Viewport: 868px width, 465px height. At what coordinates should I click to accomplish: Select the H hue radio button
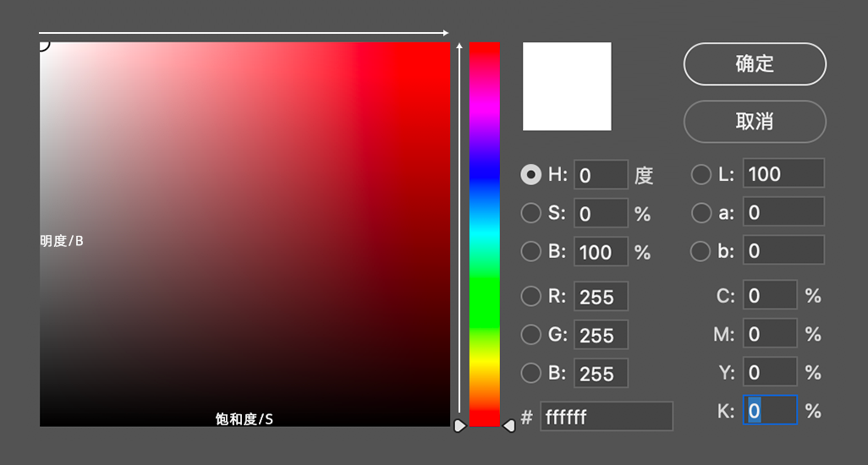[x=530, y=175]
